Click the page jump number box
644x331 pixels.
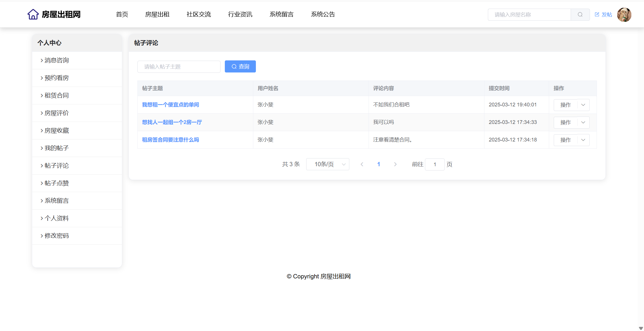435,164
